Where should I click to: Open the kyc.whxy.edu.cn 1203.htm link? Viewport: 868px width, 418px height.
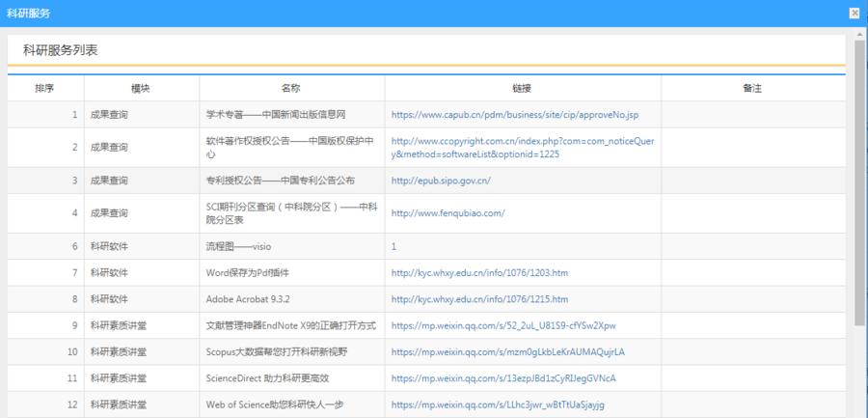[x=479, y=273]
